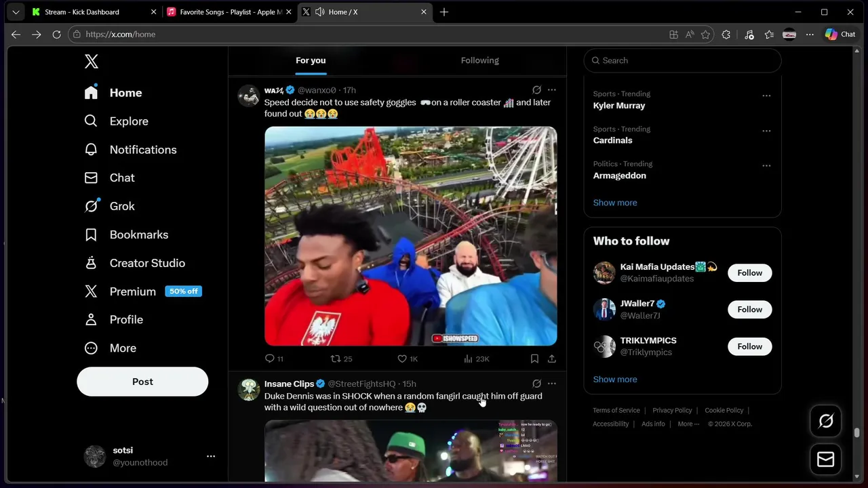Add this page to favorites
Image resolution: width=868 pixels, height=488 pixels.
point(706,35)
